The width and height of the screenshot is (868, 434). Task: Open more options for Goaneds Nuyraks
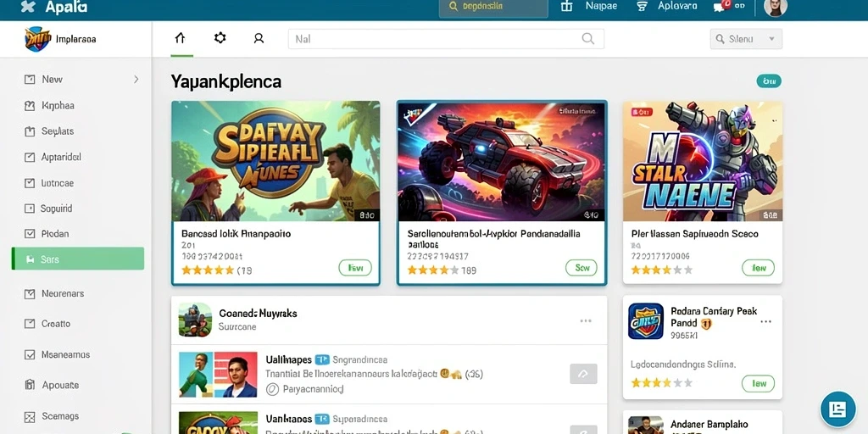point(586,320)
